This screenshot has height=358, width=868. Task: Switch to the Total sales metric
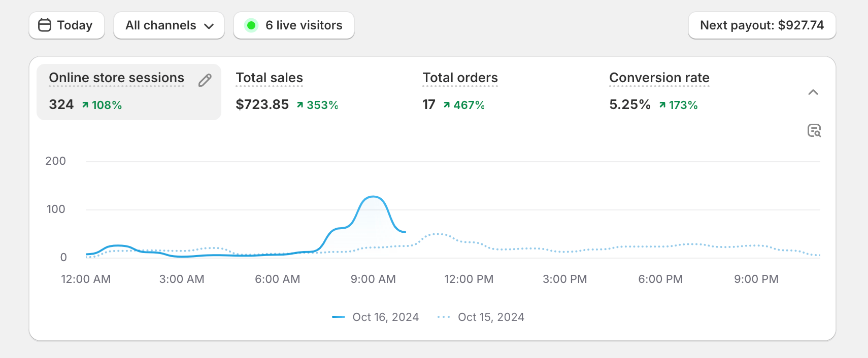269,78
